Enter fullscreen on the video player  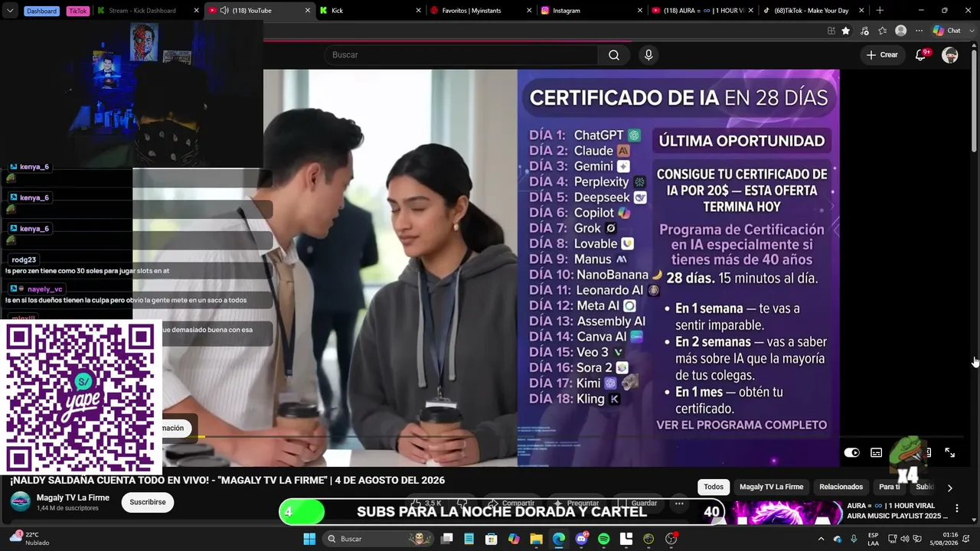[949, 452]
